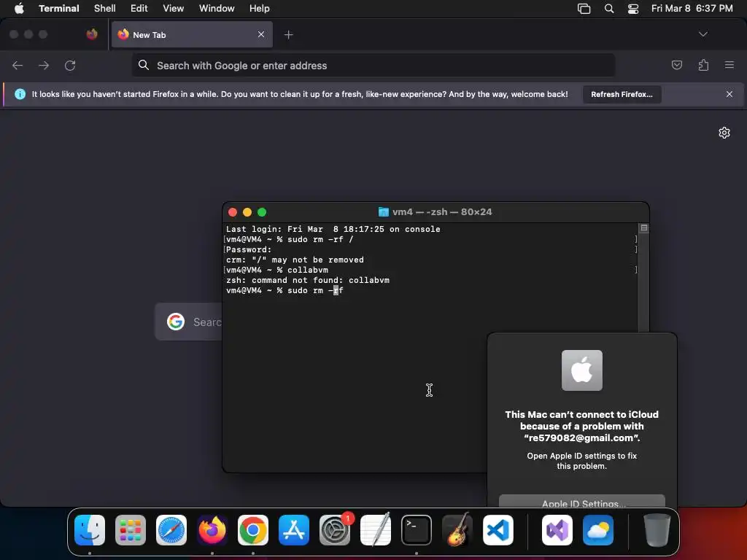Click the Google search box on New Tab
The width and height of the screenshot is (747, 560).
(189, 322)
